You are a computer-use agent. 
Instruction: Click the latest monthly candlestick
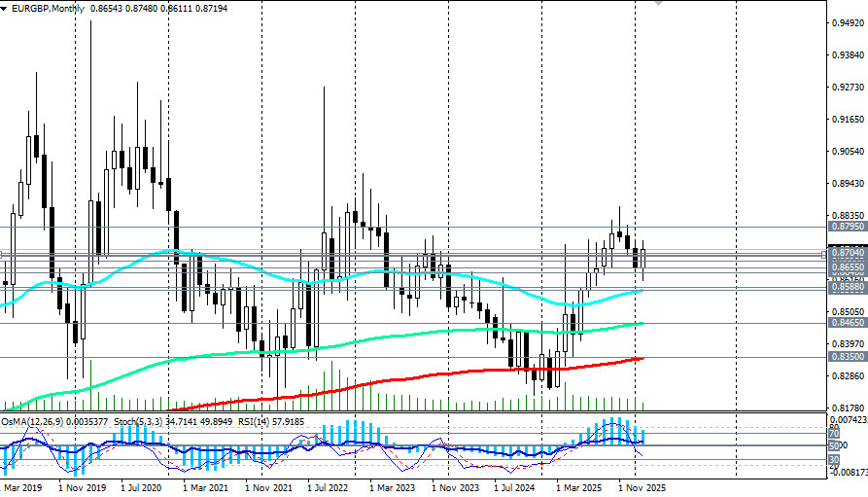pyautogui.click(x=642, y=261)
